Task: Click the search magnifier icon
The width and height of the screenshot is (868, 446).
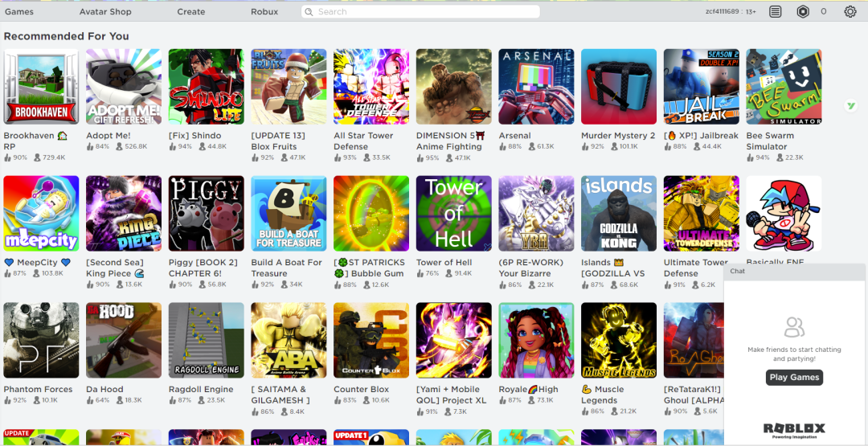Action: [309, 11]
